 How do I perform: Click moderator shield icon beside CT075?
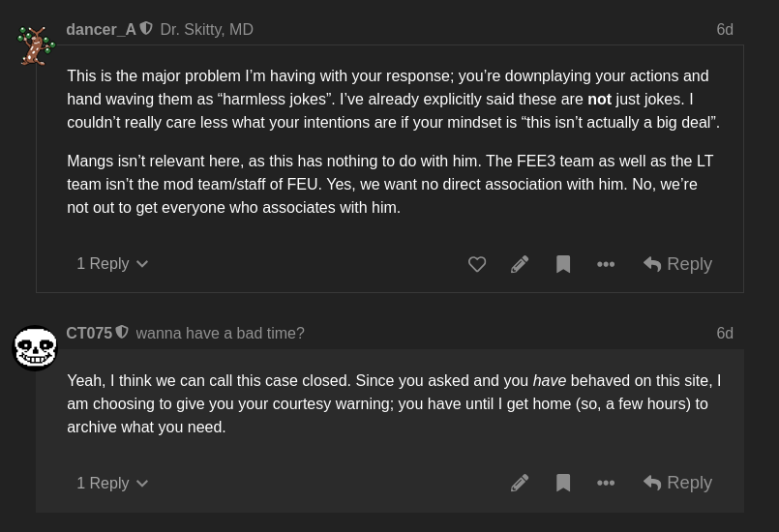point(122,333)
